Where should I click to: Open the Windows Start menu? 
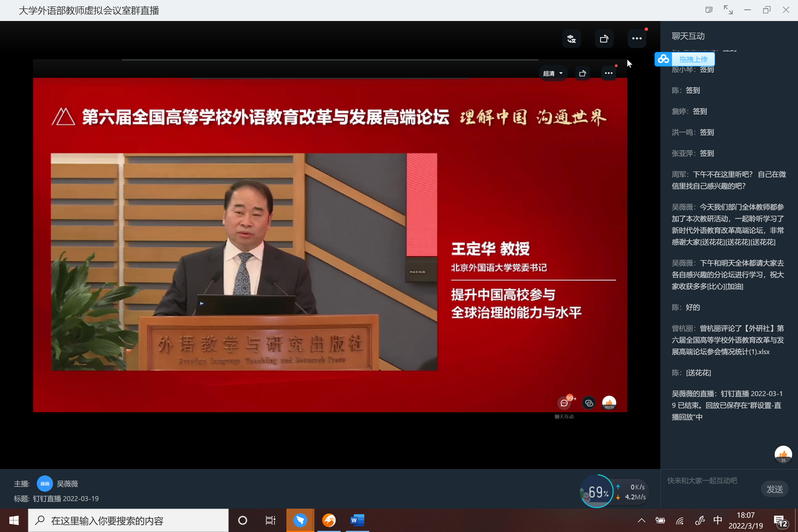click(14, 520)
